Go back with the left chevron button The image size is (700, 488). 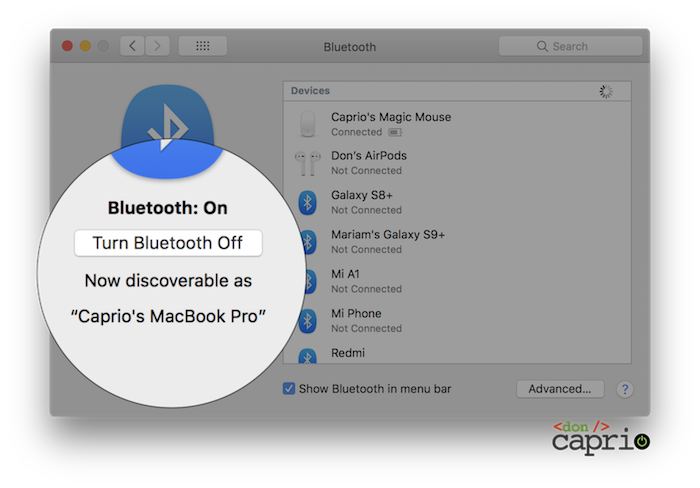point(132,46)
